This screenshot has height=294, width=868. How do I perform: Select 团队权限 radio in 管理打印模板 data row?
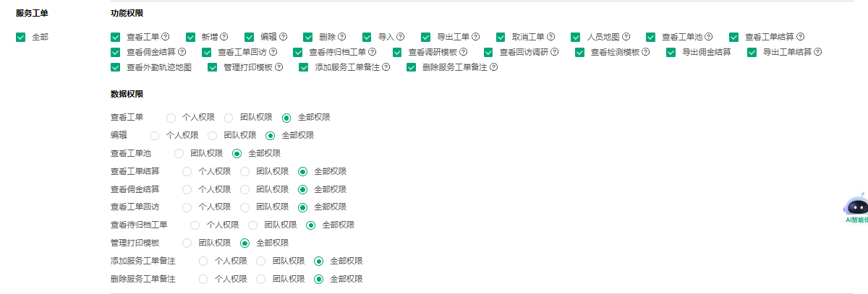(x=187, y=243)
